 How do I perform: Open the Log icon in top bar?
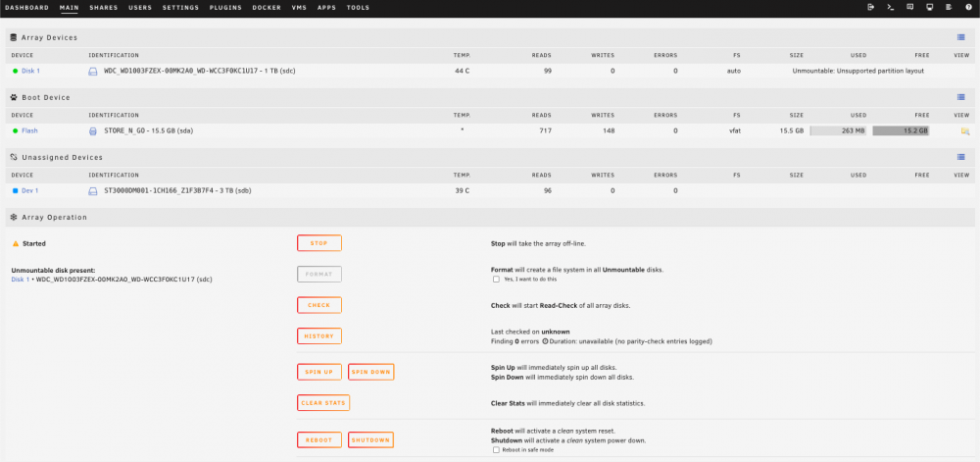[949, 8]
